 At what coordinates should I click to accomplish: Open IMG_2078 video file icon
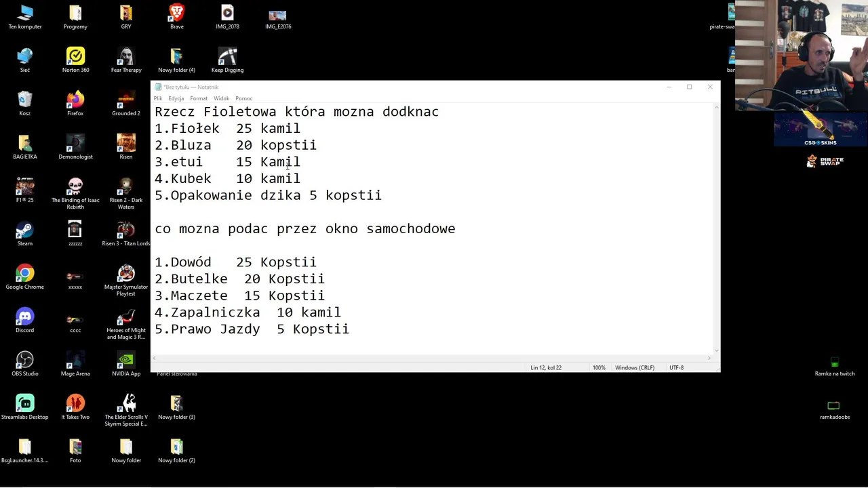(x=227, y=17)
